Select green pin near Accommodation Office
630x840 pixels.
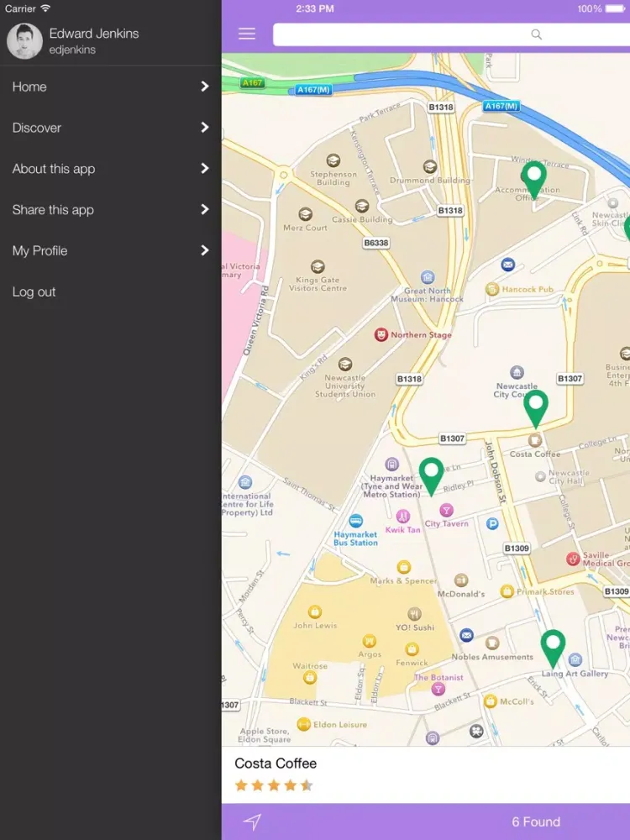(x=534, y=179)
